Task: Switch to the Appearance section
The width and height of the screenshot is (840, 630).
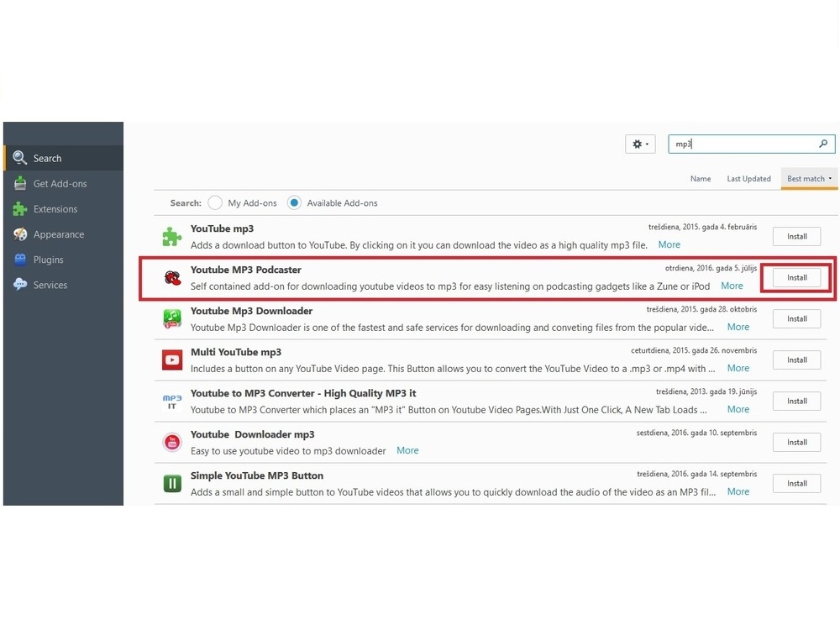Action: [63, 234]
